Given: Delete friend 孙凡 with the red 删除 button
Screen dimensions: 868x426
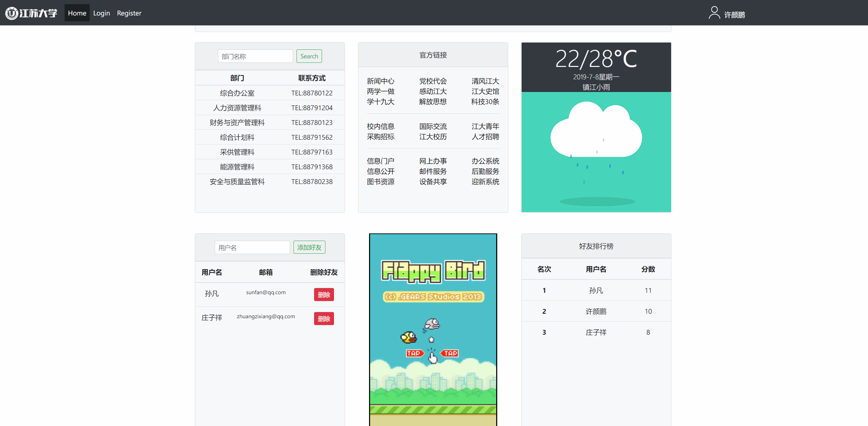Looking at the screenshot, I should 324,295.
